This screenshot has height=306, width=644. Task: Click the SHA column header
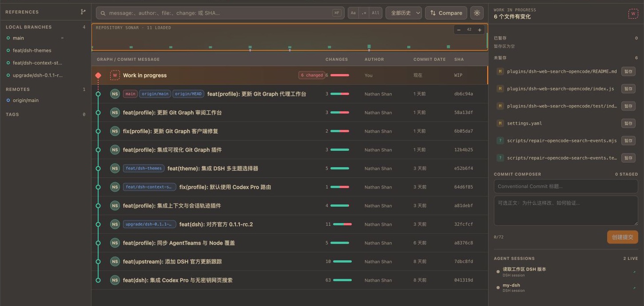click(459, 59)
